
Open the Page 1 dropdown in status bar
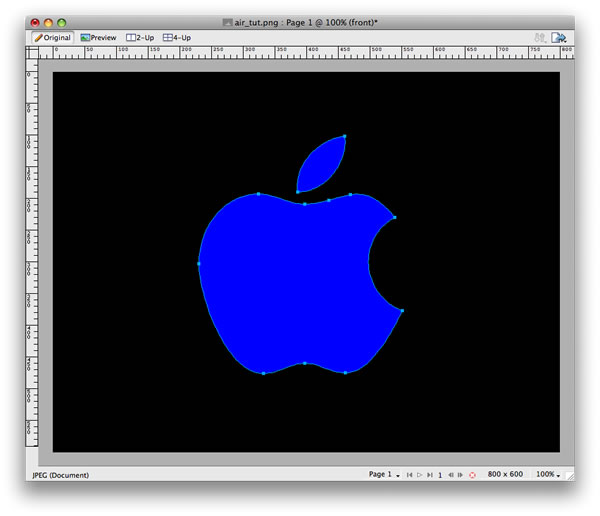click(x=384, y=474)
